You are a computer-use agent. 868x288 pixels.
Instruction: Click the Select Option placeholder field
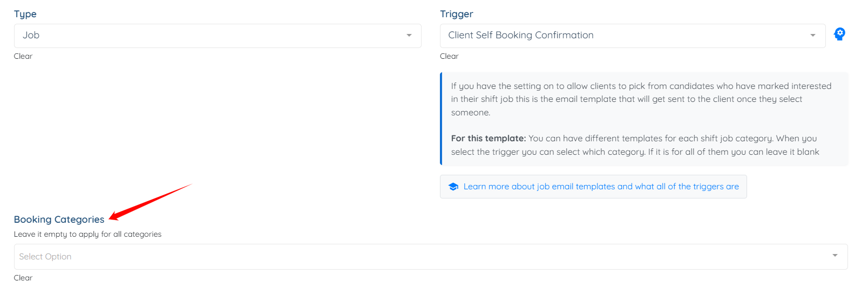click(x=431, y=257)
